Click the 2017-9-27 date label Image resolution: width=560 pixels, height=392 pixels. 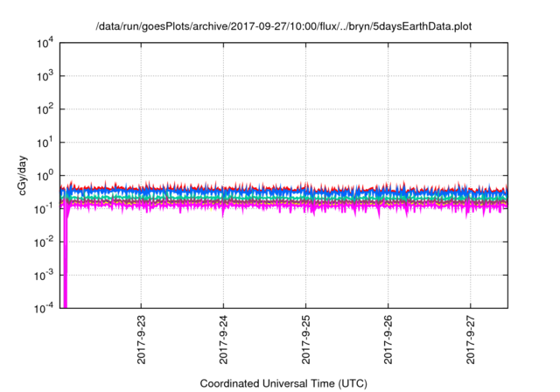(471, 339)
